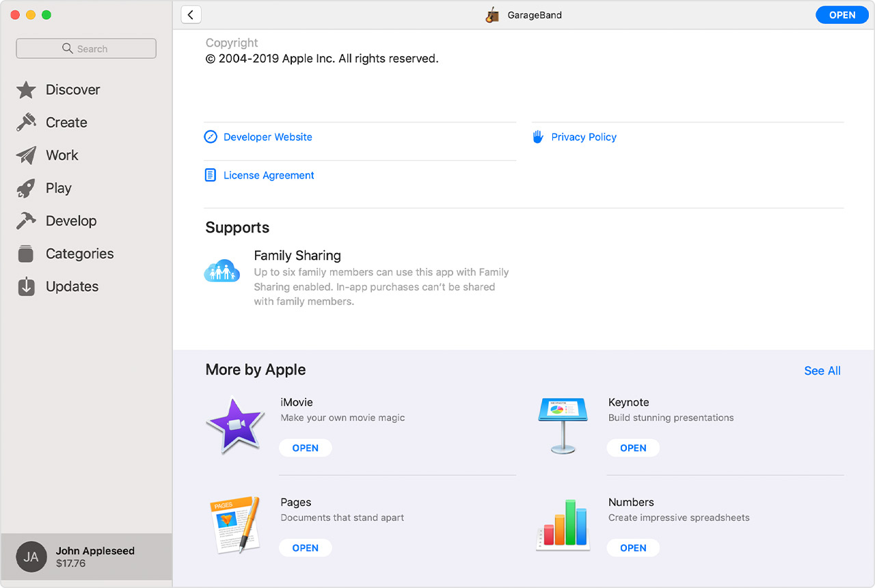Click the Developer Website compass icon
The width and height of the screenshot is (875, 588).
[x=211, y=137]
